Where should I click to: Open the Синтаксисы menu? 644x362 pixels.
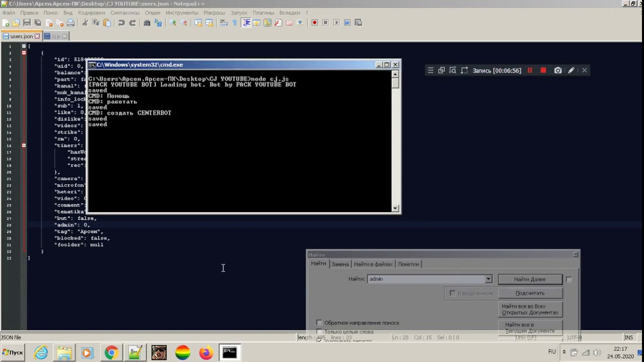125,13
